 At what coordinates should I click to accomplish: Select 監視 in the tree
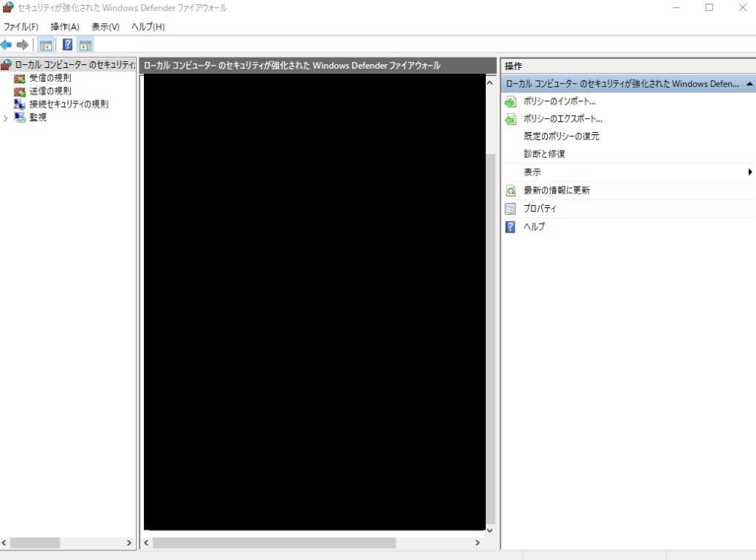pyautogui.click(x=38, y=117)
